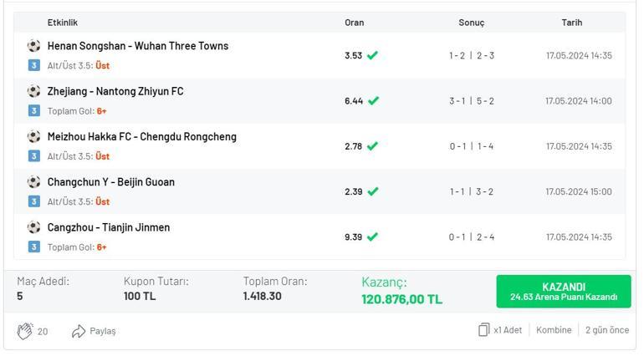Screen dimensions: 644x356
Task: Click the Kombine coupon type label
Action: coord(554,330)
